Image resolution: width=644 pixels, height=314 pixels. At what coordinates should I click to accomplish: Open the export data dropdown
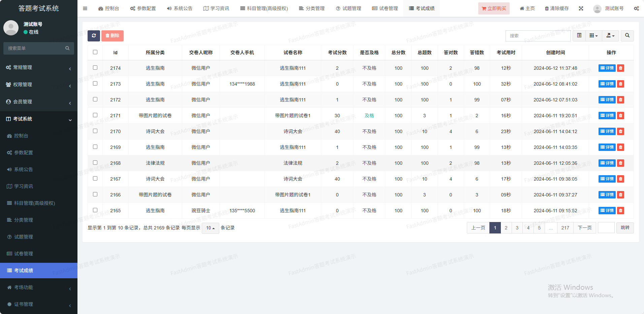[610, 36]
